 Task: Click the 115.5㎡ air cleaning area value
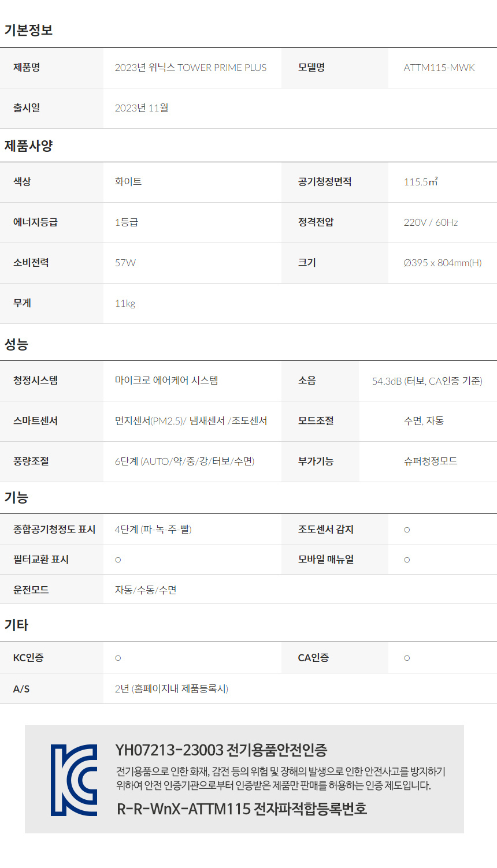click(421, 182)
